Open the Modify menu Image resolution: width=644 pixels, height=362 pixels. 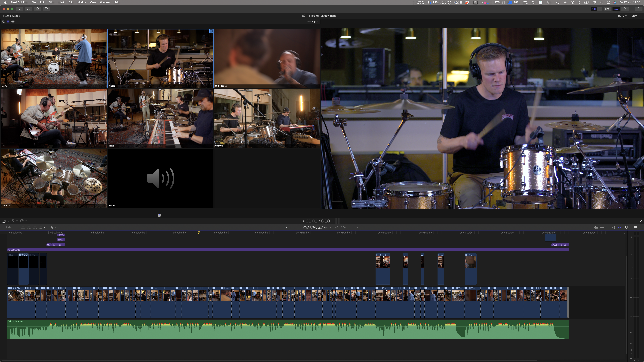click(82, 2)
